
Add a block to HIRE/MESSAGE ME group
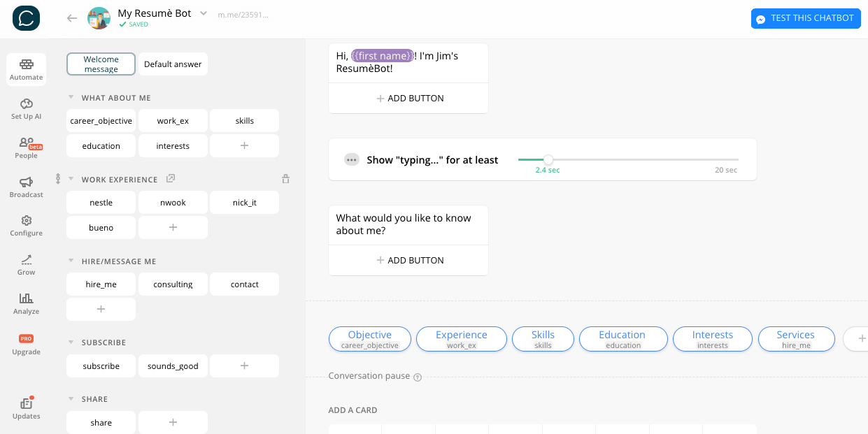[x=101, y=309]
